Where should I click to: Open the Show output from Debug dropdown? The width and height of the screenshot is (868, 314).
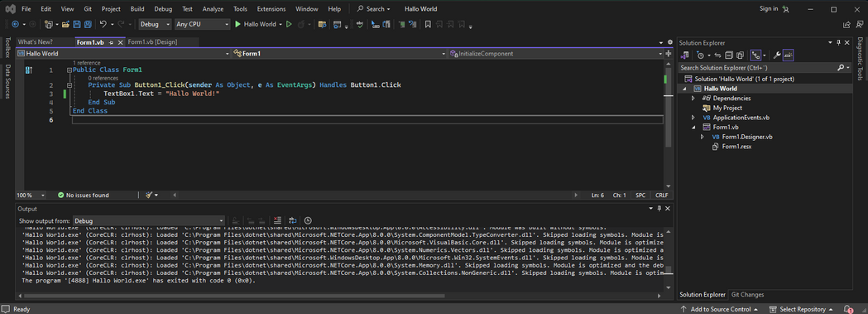tap(148, 220)
